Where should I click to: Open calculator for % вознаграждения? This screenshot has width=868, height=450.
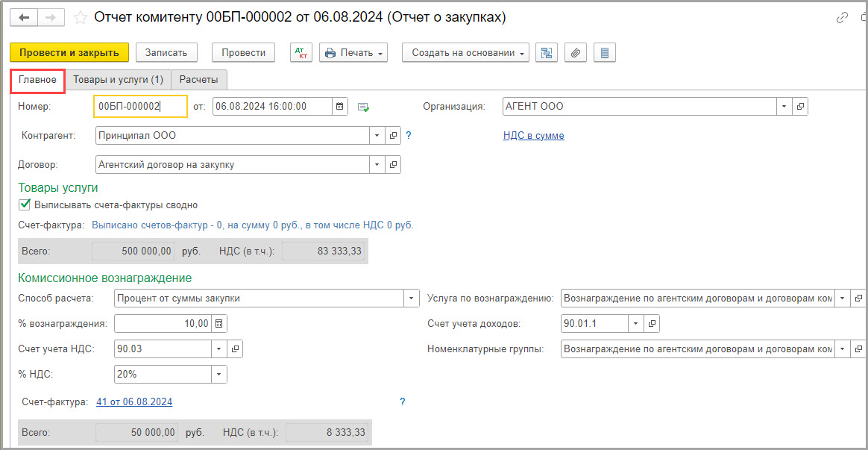219,324
